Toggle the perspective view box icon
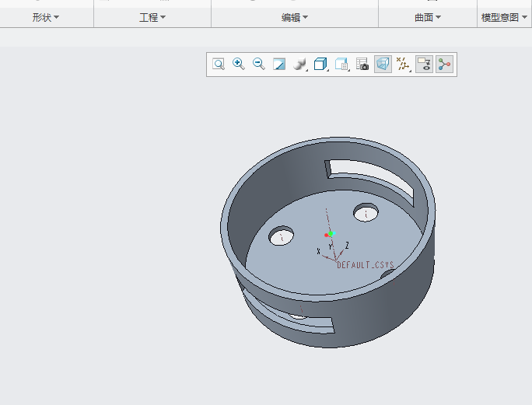The image size is (532, 405). click(383, 64)
